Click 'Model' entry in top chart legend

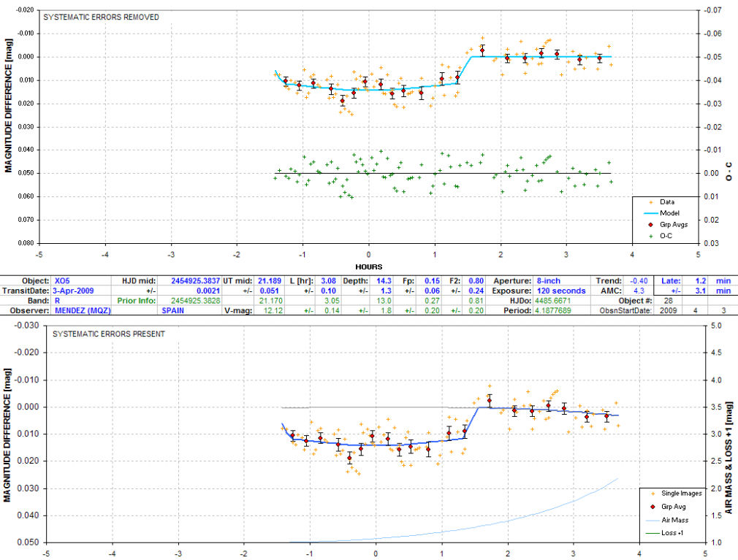(669, 213)
